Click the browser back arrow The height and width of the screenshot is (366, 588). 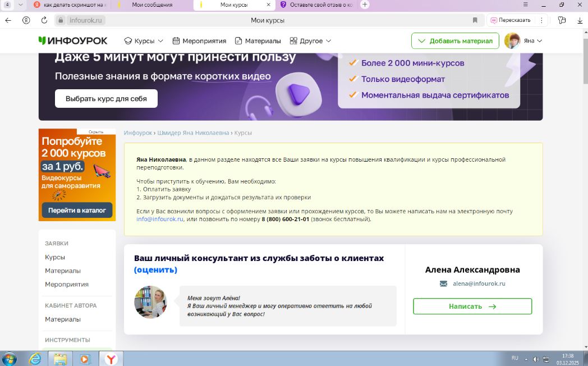click(x=8, y=20)
